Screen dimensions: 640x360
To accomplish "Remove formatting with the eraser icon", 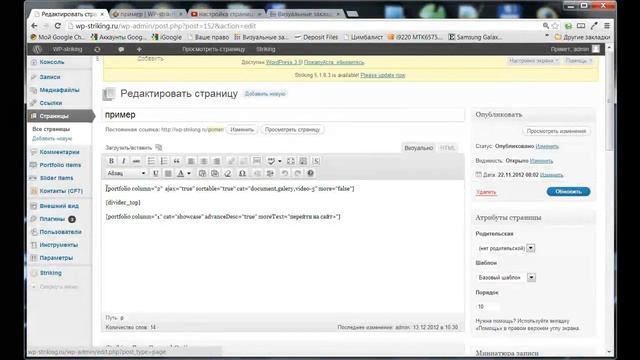I will [228, 173].
